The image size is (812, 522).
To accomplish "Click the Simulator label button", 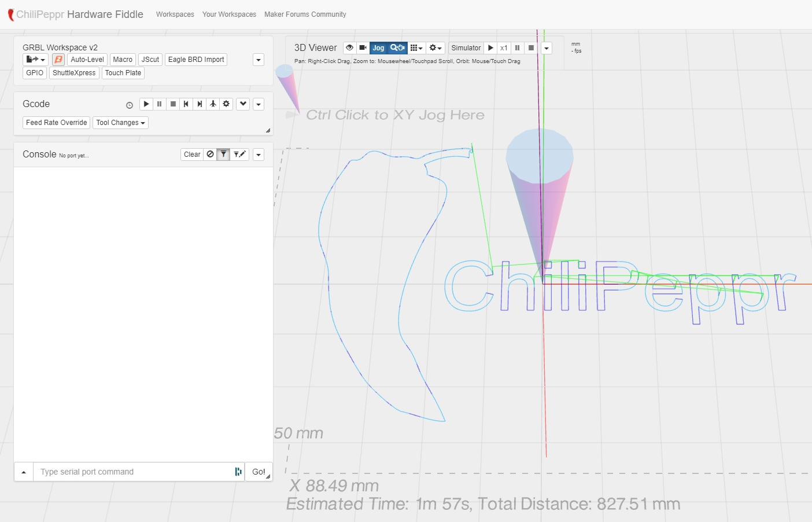I will point(466,48).
